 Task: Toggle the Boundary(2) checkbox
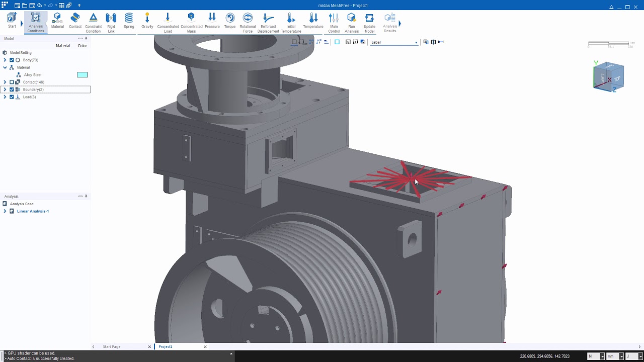click(x=12, y=89)
